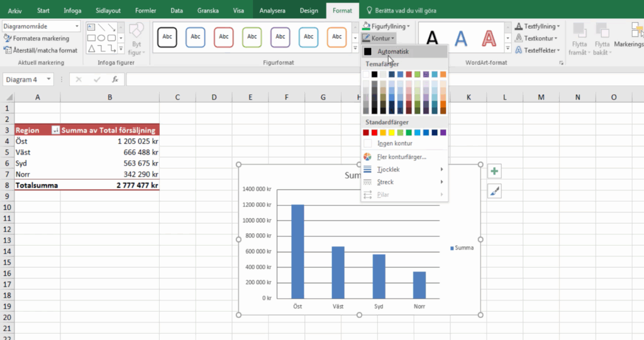Toggle the Region filter button in pivot table
Viewport: 644px width, 340px height.
click(x=55, y=130)
